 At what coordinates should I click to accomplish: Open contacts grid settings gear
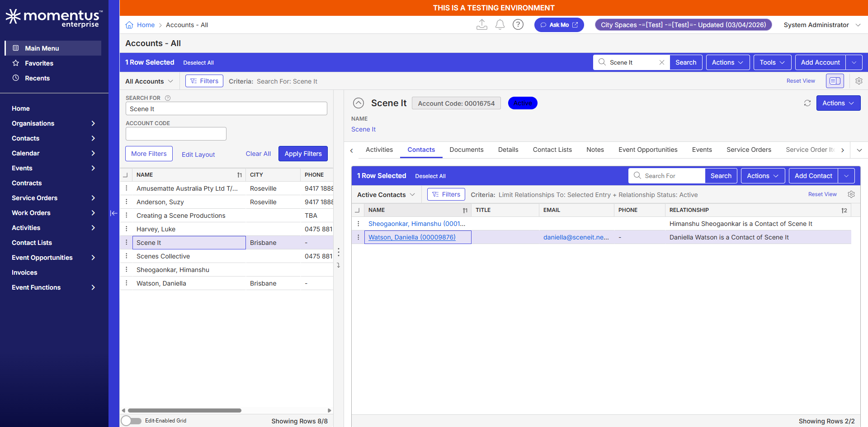pyautogui.click(x=851, y=194)
